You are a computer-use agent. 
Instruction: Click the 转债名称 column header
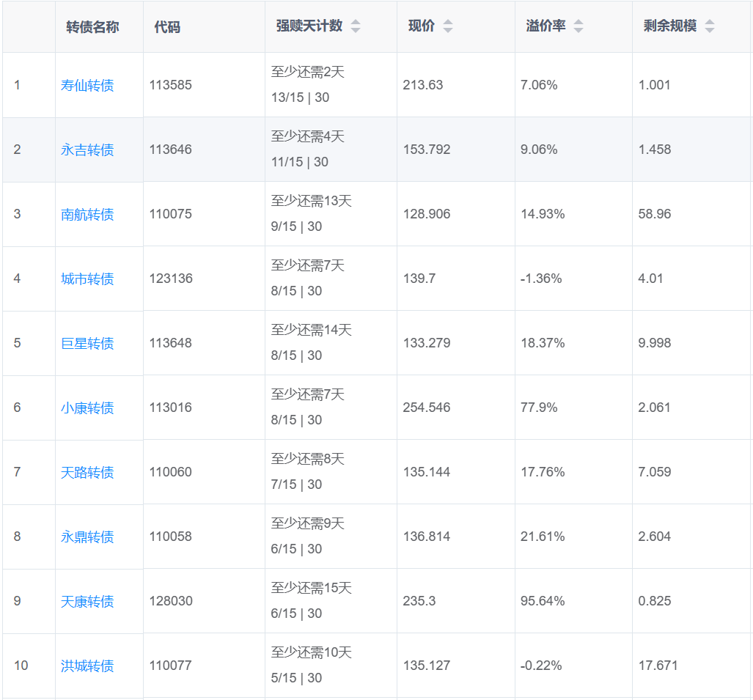pos(92,27)
